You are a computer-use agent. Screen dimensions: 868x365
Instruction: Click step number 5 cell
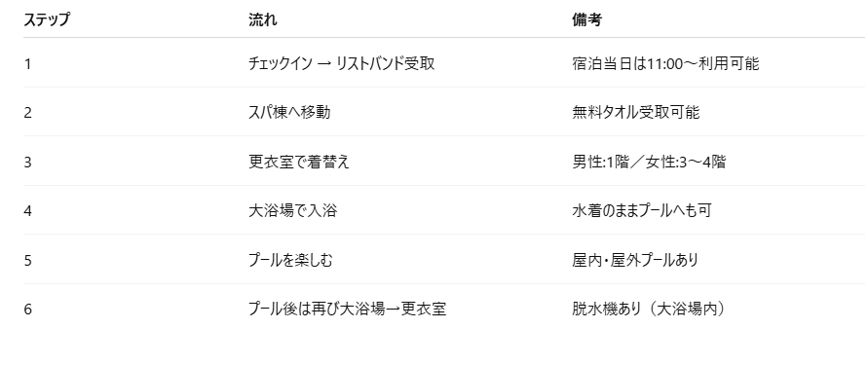(x=27, y=261)
